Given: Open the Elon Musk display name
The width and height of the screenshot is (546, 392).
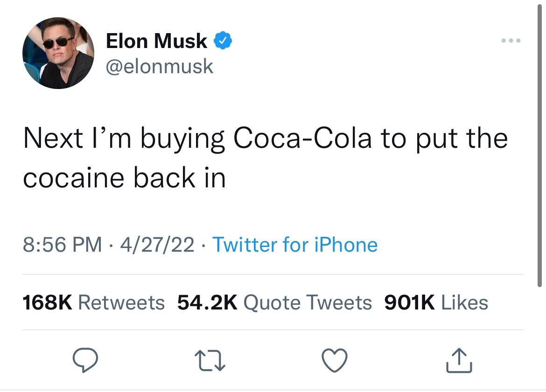Looking at the screenshot, I should coord(156,41).
